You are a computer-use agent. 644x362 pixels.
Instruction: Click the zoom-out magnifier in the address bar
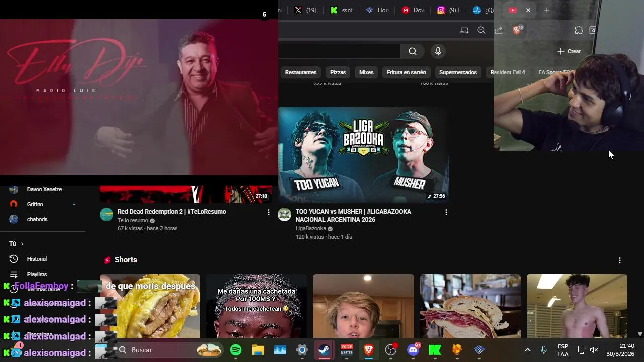pos(481,30)
